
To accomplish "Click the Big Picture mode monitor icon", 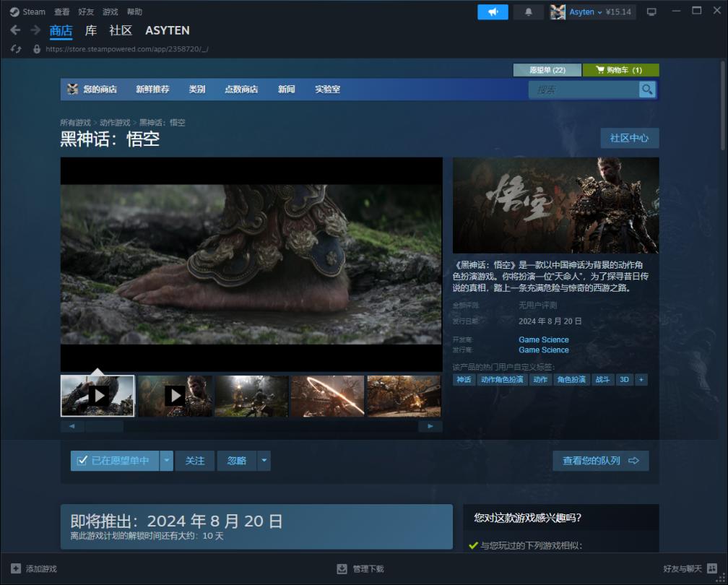I will click(x=651, y=12).
